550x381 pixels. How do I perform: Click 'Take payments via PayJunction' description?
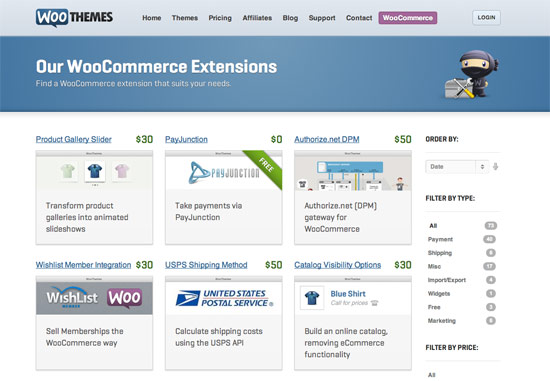[x=208, y=212]
